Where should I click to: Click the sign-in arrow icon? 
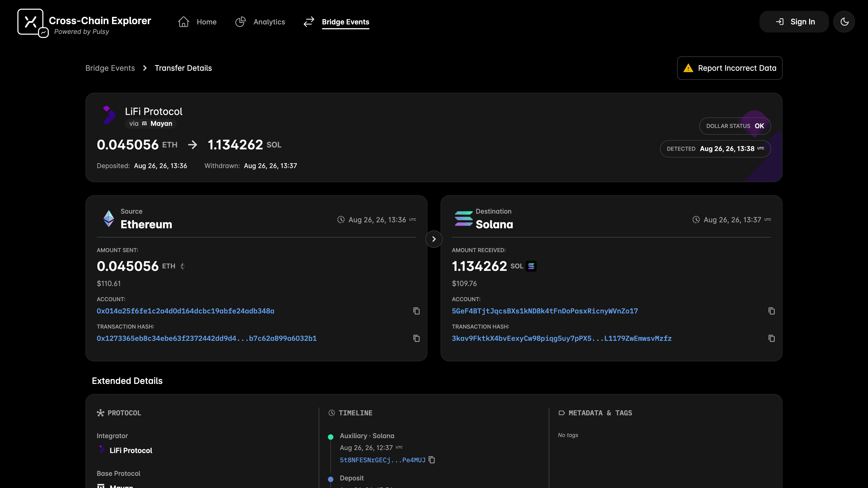[x=780, y=22]
